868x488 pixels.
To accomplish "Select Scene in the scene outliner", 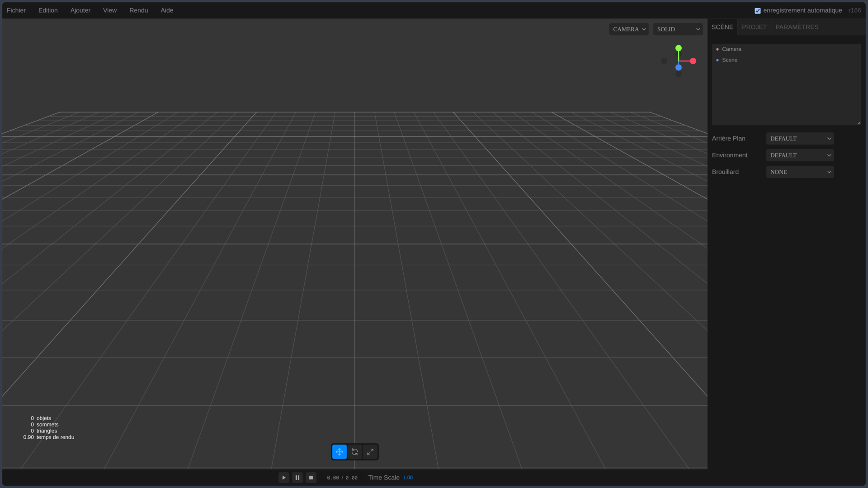I will [x=787, y=60].
